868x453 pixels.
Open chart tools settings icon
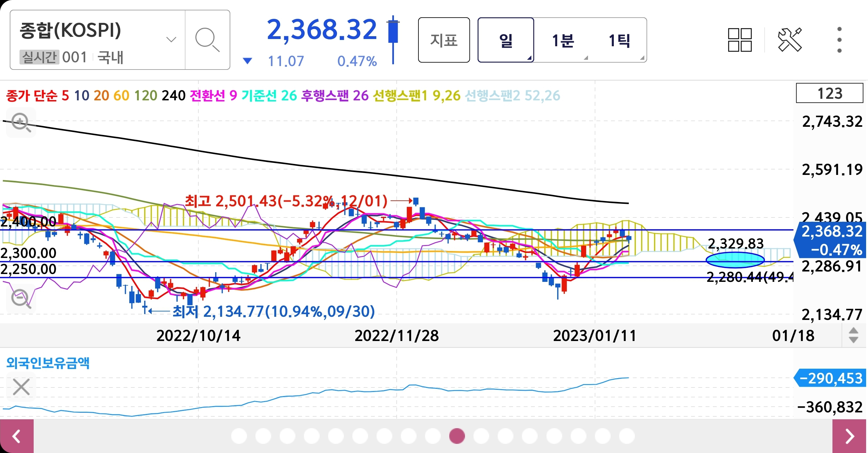pyautogui.click(x=789, y=40)
